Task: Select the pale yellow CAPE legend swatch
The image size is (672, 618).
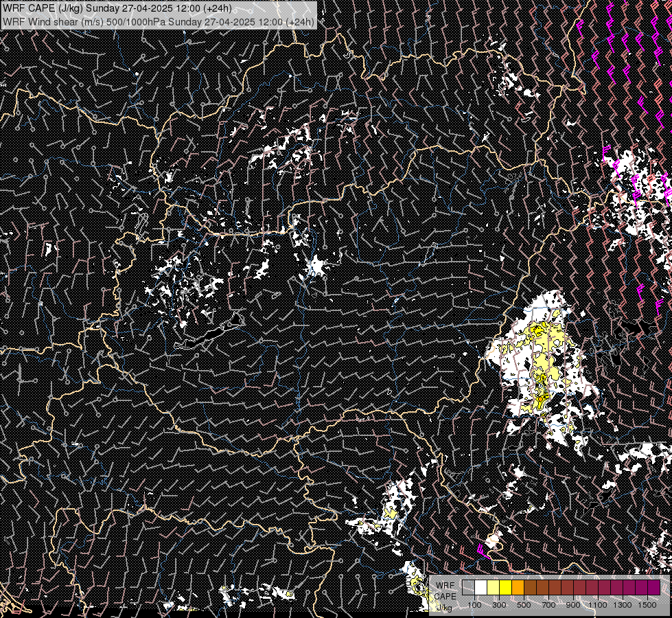Action: click(x=494, y=587)
